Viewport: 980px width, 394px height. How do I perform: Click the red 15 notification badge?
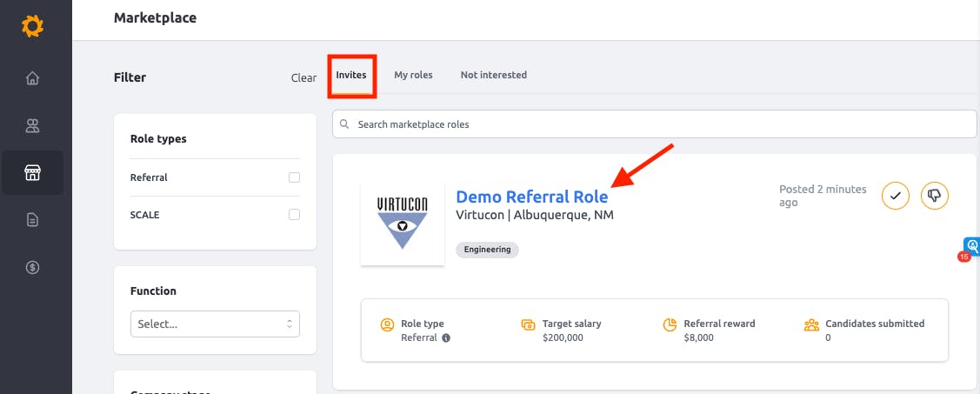963,257
